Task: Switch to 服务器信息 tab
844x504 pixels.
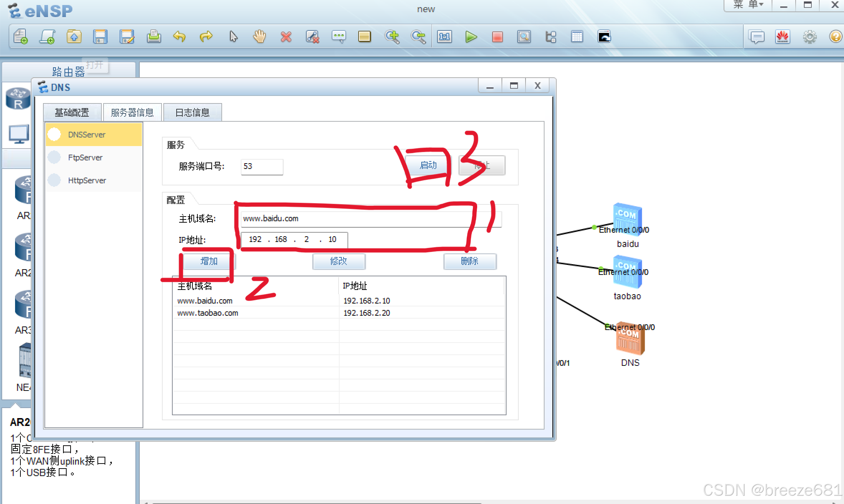Action: coord(132,113)
